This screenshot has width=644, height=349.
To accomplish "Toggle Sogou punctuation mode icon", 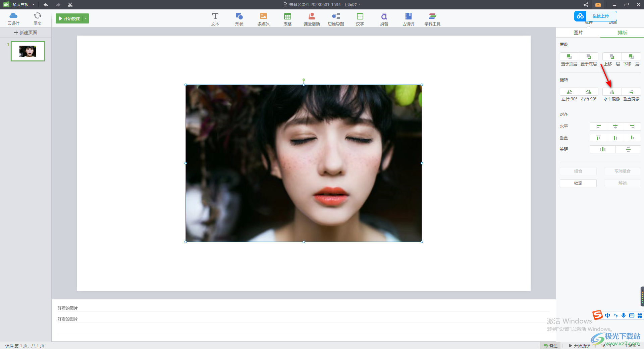I will pyautogui.click(x=615, y=315).
